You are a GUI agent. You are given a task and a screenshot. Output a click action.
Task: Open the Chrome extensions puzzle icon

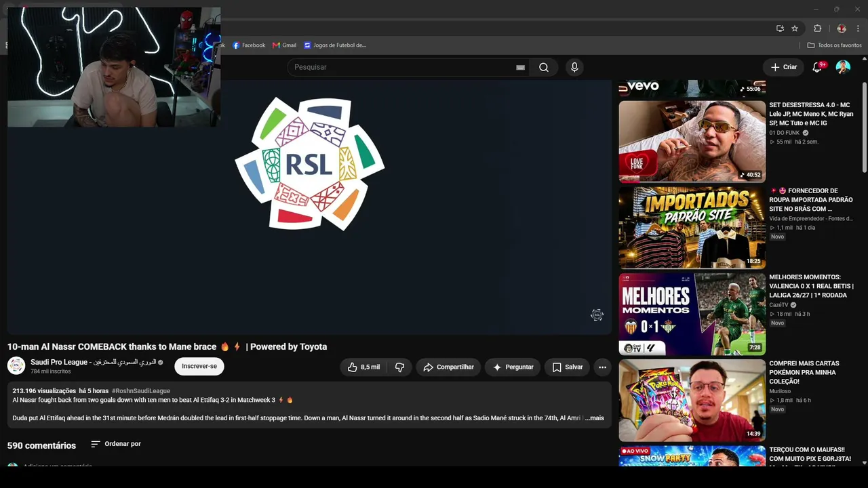tap(817, 28)
